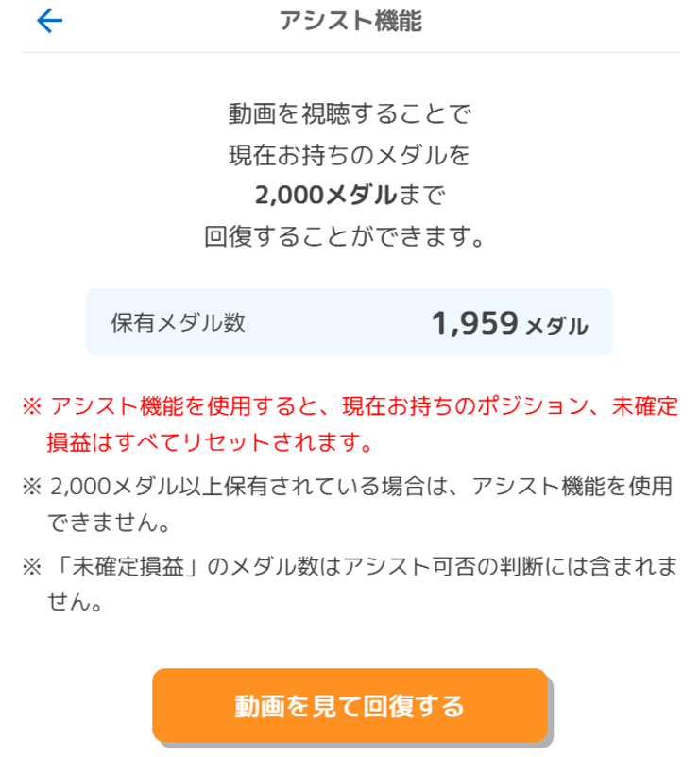Click the ※ mark before 2,000メダル以上 note
The width and height of the screenshot is (700, 757).
click(x=31, y=488)
